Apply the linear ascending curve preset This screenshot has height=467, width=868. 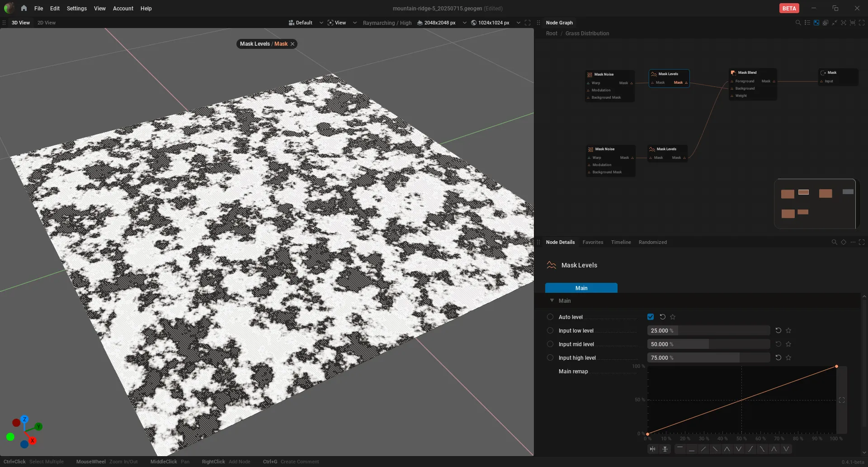[703, 449]
